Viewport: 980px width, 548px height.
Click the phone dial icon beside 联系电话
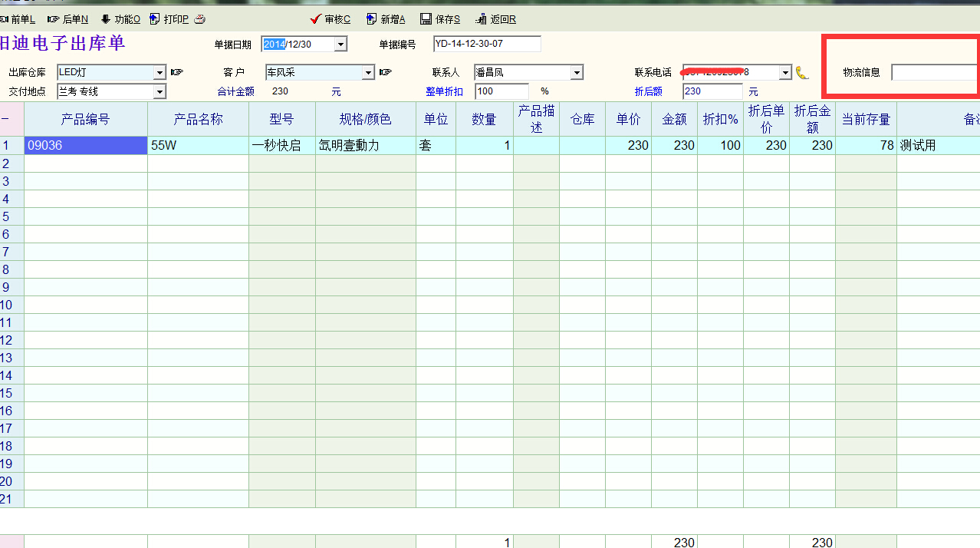(802, 73)
